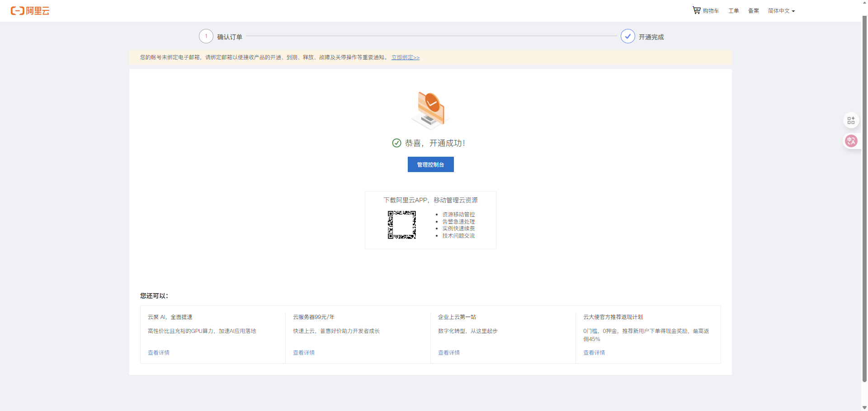View details for 云聚 AI card

[x=159, y=353]
